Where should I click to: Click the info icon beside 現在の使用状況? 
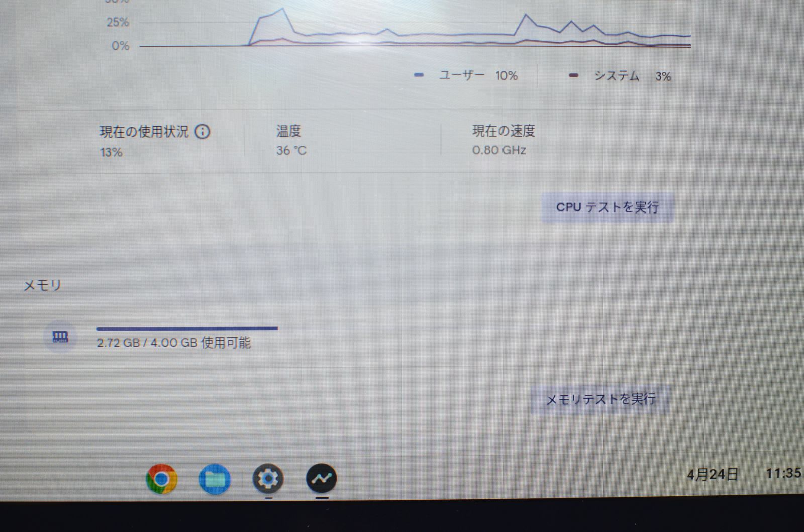tap(203, 132)
